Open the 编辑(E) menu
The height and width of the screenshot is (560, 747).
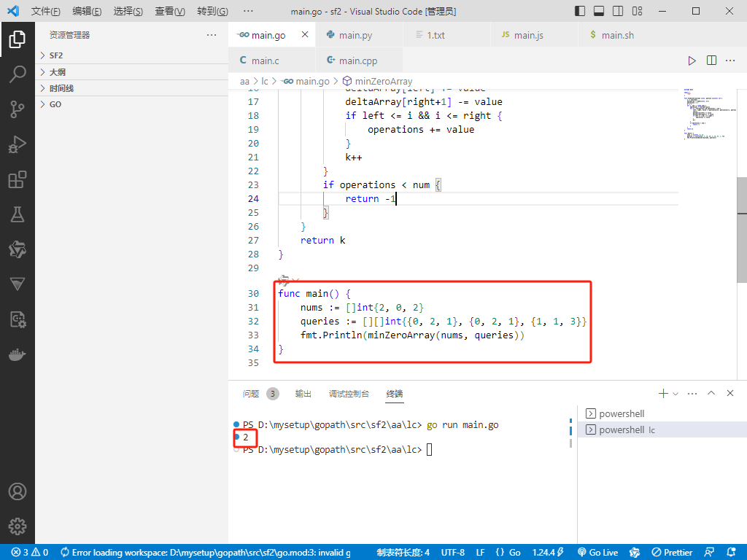point(87,11)
